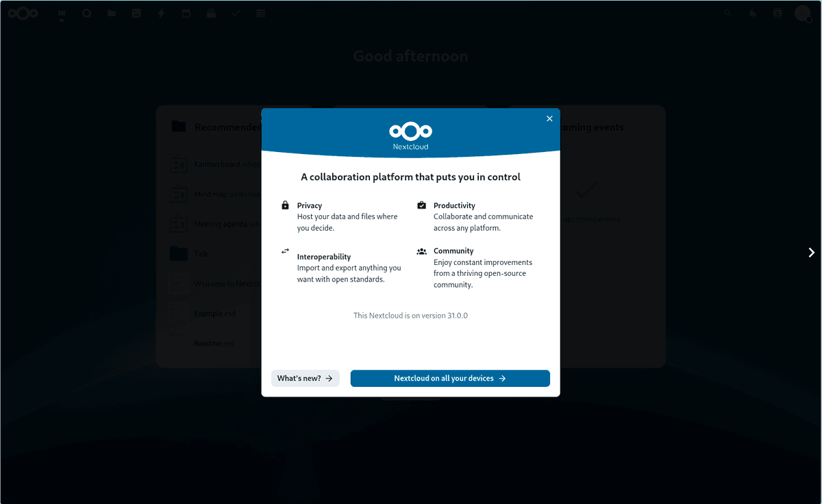Click the Nextcloud logo in the modal header
The image size is (822, 504).
click(x=411, y=135)
